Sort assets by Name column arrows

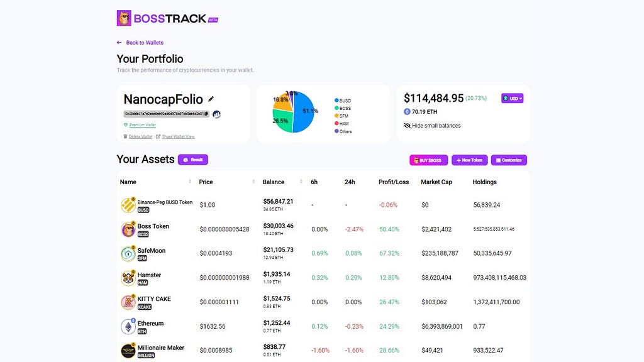[190, 182]
